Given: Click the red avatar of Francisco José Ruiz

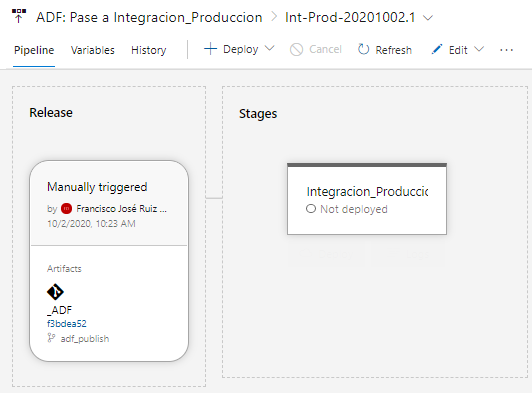Looking at the screenshot, I should pyautogui.click(x=66, y=208).
